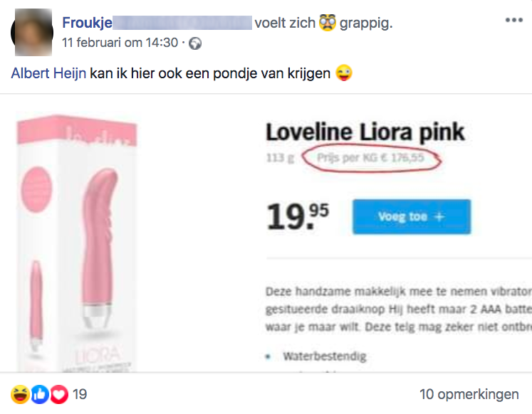Open the '10 opmerkingen' comments link
The height and width of the screenshot is (414, 532).
[x=469, y=393]
